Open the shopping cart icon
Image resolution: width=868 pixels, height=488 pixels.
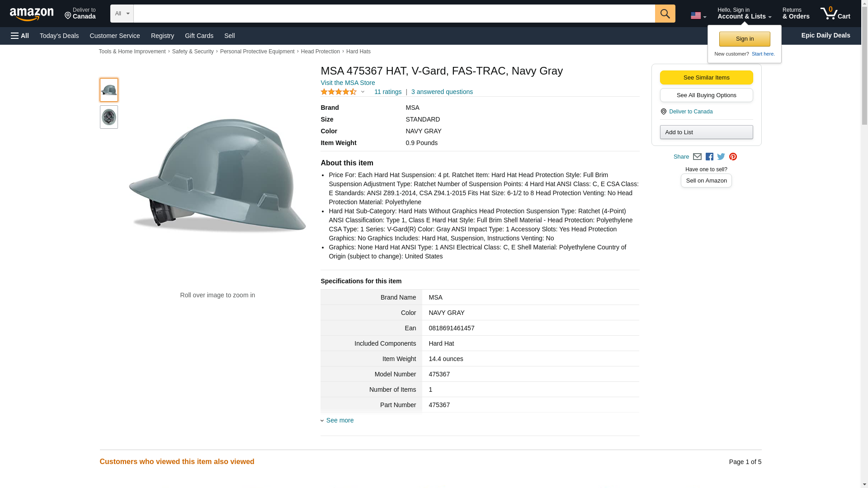pyautogui.click(x=835, y=14)
